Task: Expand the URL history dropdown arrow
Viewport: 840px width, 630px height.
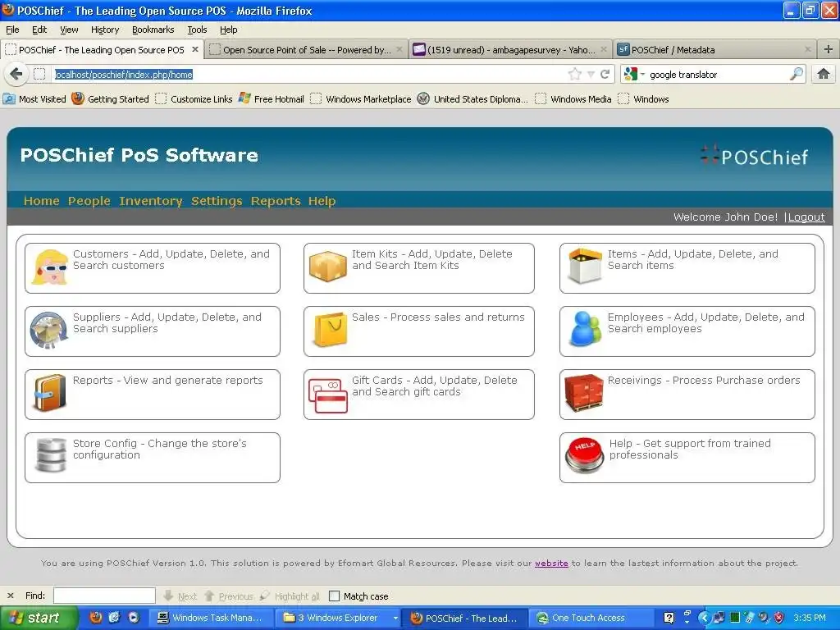Action: pos(591,75)
